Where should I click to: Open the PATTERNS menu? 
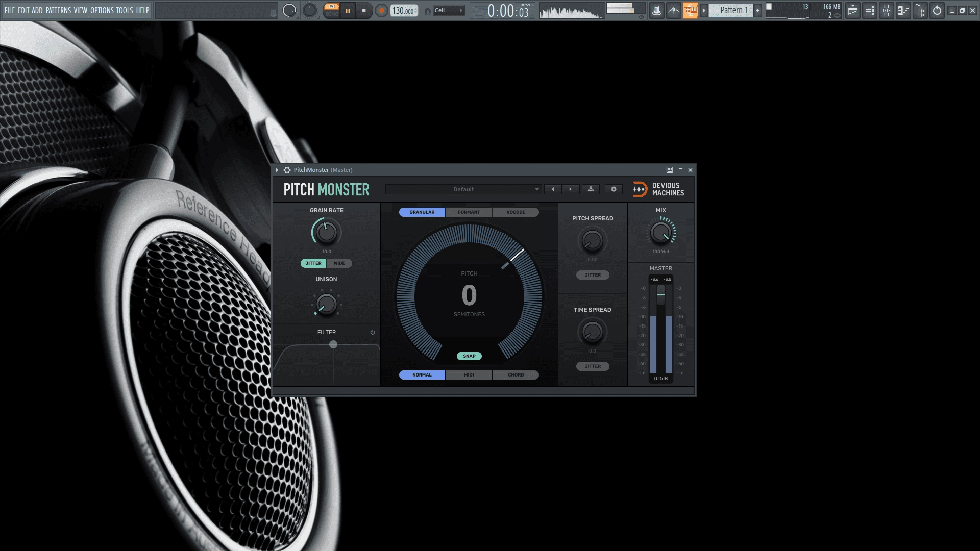58,10
